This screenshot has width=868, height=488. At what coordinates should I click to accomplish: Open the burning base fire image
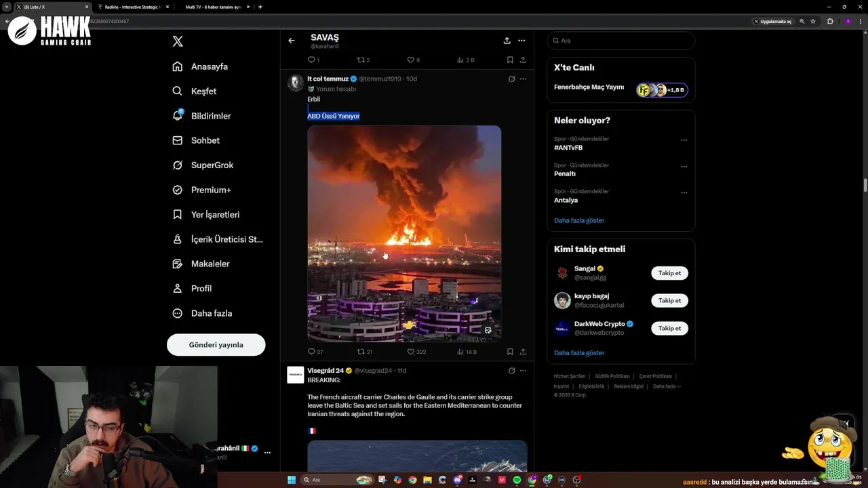coord(404,233)
